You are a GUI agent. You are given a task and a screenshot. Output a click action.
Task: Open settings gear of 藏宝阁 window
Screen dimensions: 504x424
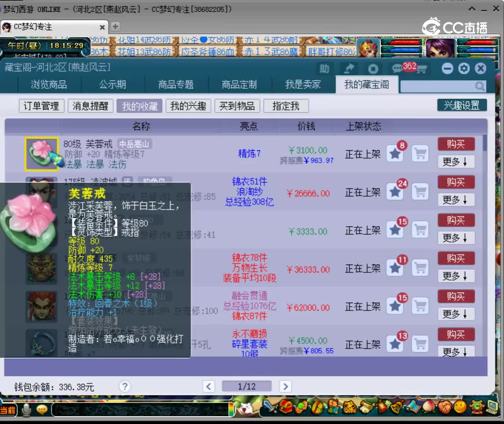[464, 69]
